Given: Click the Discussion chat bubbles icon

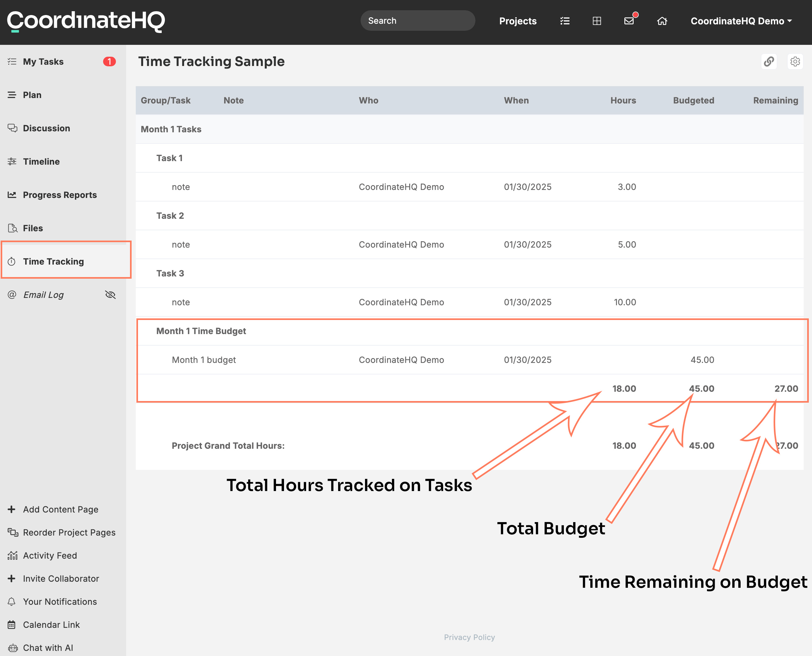Looking at the screenshot, I should coord(12,128).
